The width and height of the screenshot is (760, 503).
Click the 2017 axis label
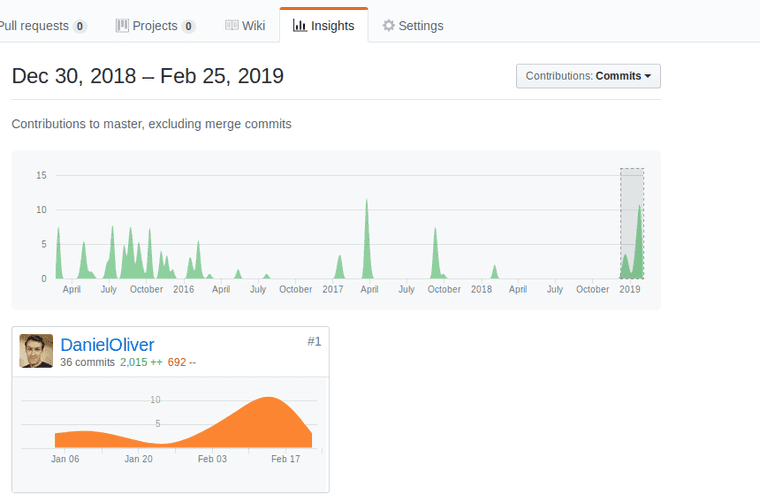333,289
